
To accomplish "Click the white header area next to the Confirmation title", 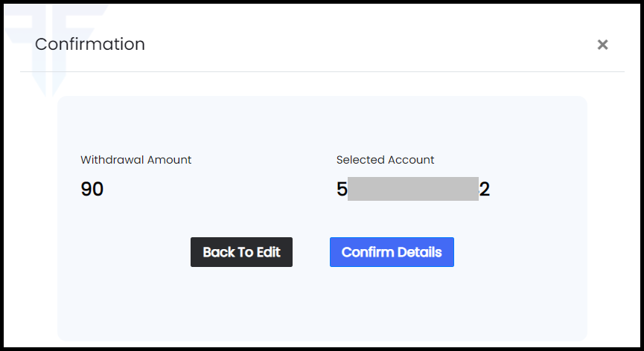I will 369,44.
